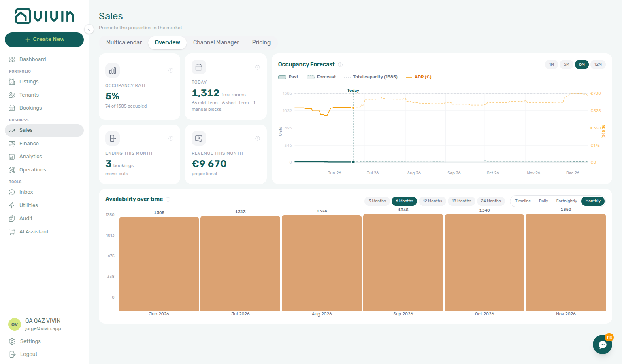Open Analytics from the sidebar
Screen dimensions: 622x364
pos(31,157)
